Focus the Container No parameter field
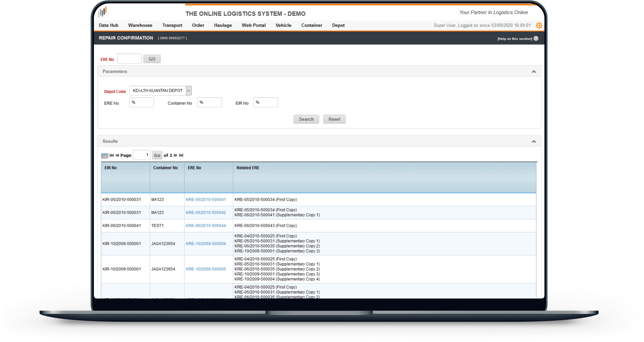Viewport: 644px width, 342px height. (209, 102)
